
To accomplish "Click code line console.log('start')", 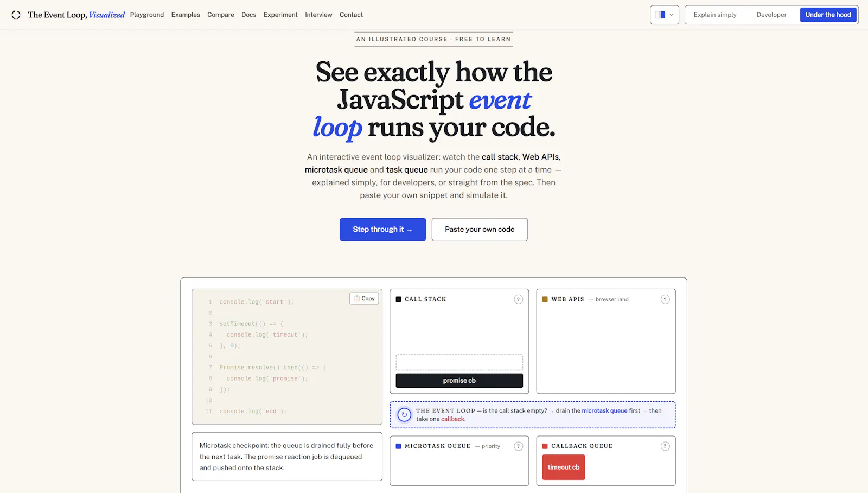I will [x=257, y=302].
